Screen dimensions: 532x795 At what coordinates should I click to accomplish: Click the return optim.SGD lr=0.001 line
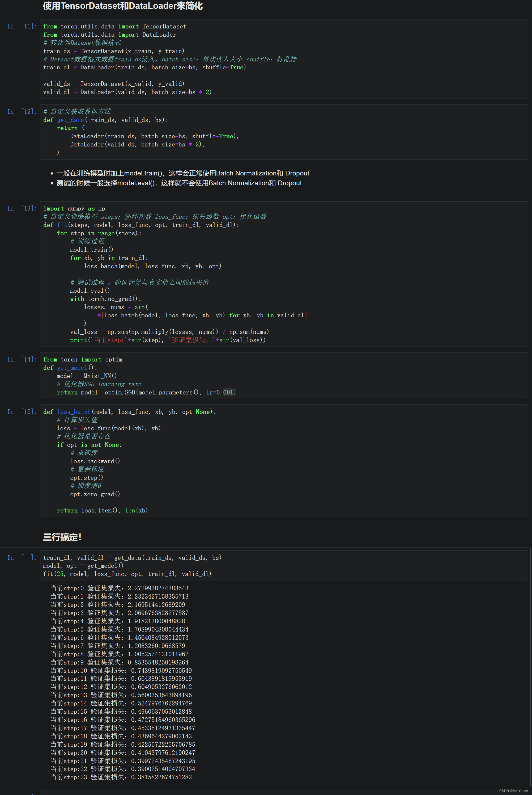[146, 392]
